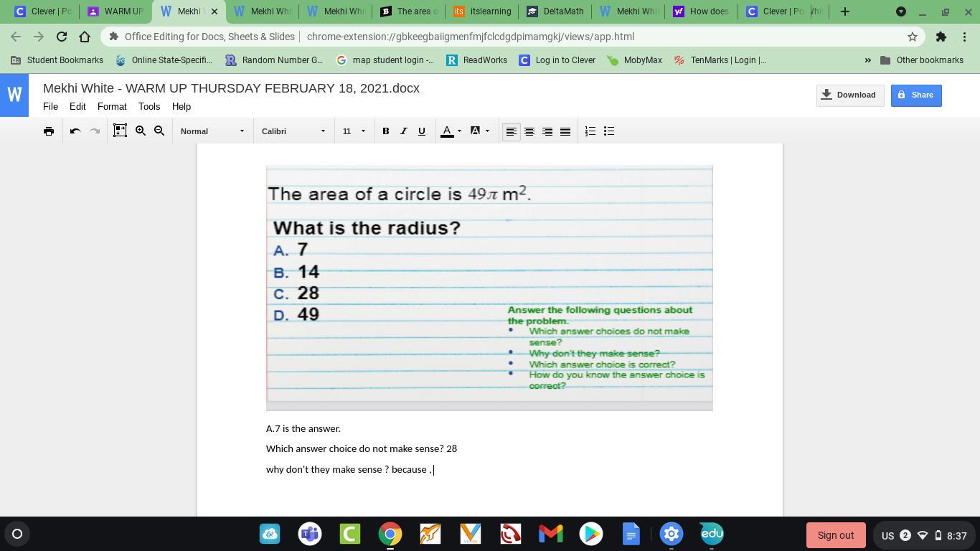Open the ReadWorks bookmark

(476, 60)
